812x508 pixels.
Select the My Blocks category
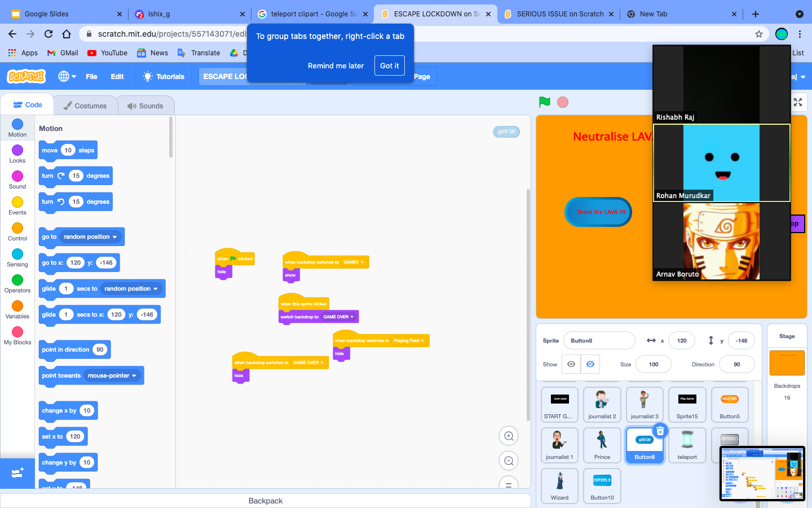coord(17,335)
